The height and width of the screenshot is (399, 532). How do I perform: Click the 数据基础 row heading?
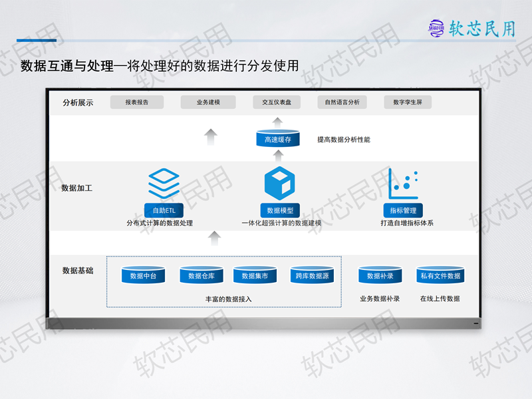(x=78, y=271)
